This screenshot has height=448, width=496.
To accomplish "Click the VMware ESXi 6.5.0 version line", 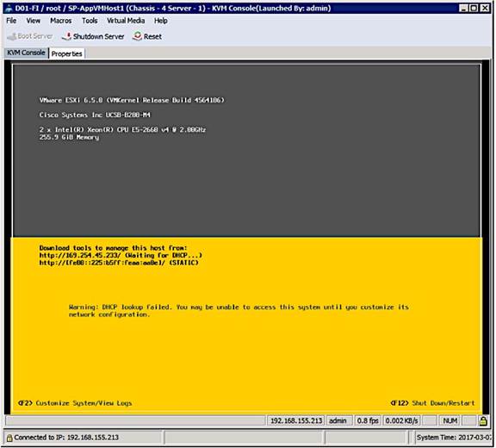I will (x=132, y=100).
